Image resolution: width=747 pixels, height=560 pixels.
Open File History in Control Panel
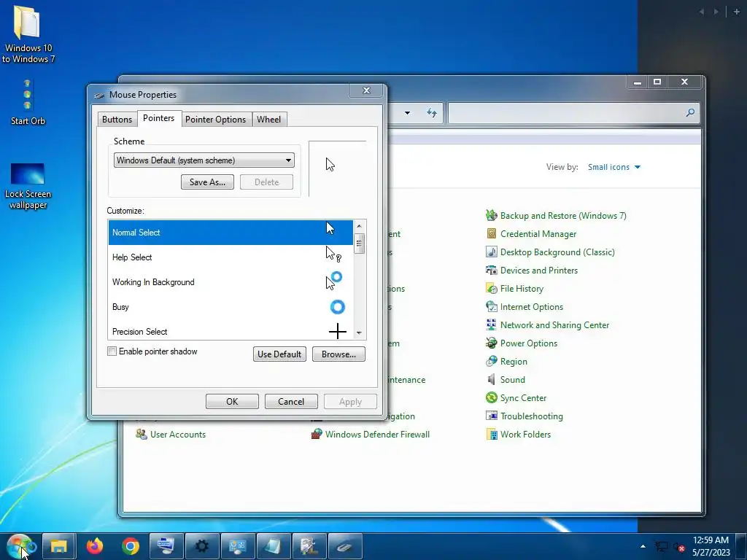coord(521,289)
